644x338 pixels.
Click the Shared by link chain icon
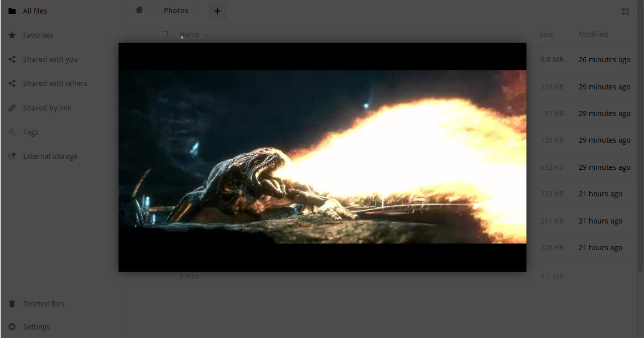[12, 108]
